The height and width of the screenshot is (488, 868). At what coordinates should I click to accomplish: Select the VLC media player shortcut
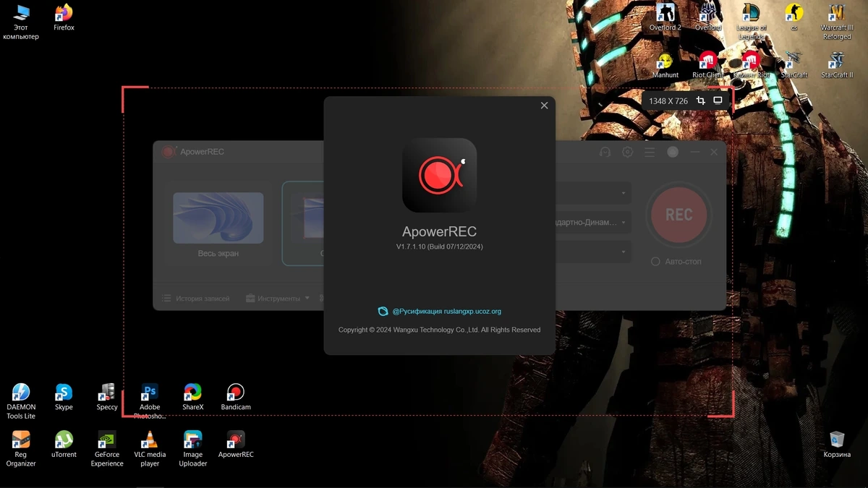150,448
